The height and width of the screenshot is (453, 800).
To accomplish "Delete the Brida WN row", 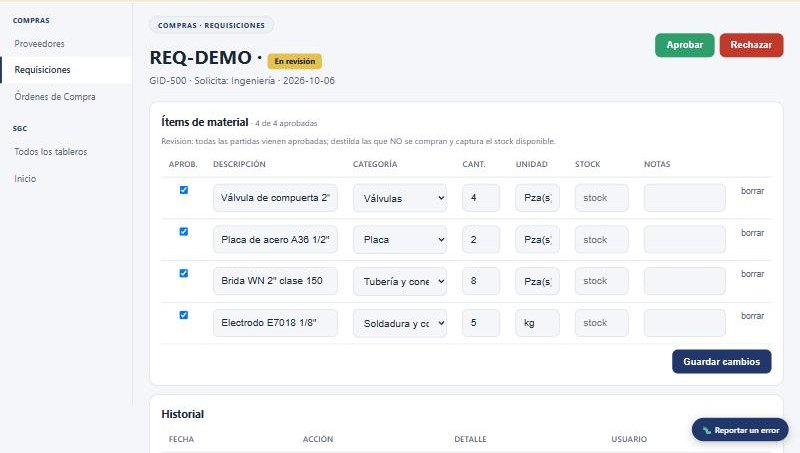I will pos(753,274).
